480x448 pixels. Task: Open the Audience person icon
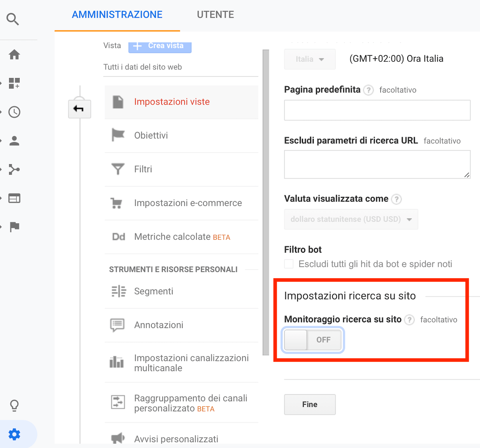(x=14, y=141)
